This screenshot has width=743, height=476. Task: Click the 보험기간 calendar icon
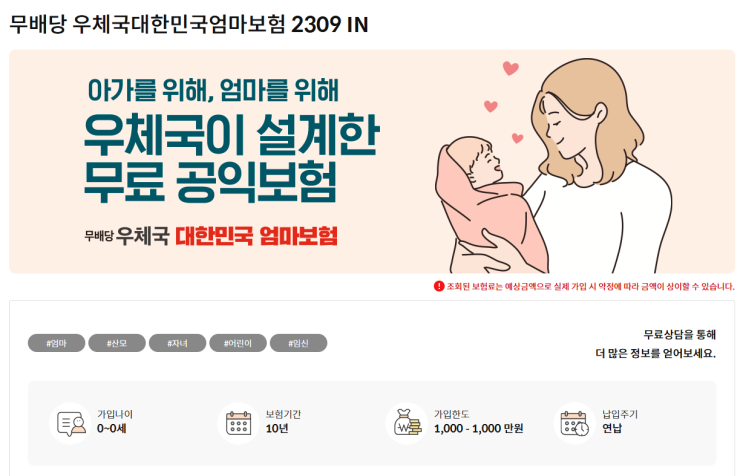pyautogui.click(x=238, y=423)
